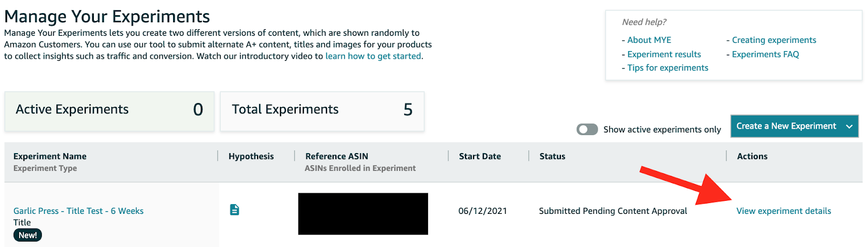Open the Experiments FAQ link
Screen dimensions: 868x247
(x=765, y=54)
